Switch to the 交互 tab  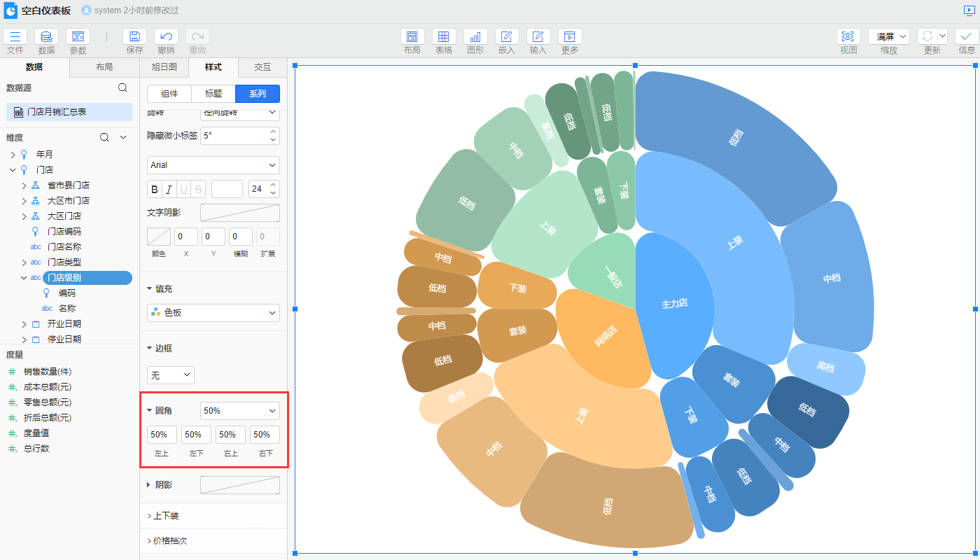point(262,67)
